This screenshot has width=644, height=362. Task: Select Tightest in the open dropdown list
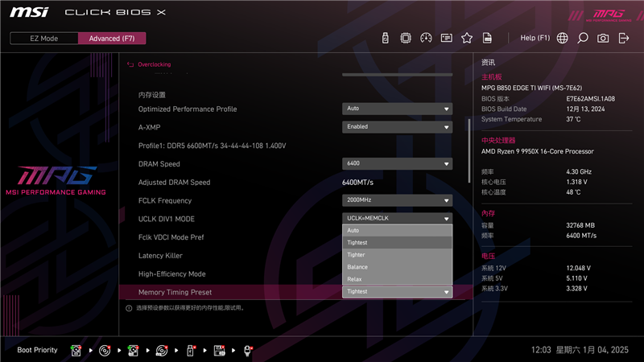[398, 242]
